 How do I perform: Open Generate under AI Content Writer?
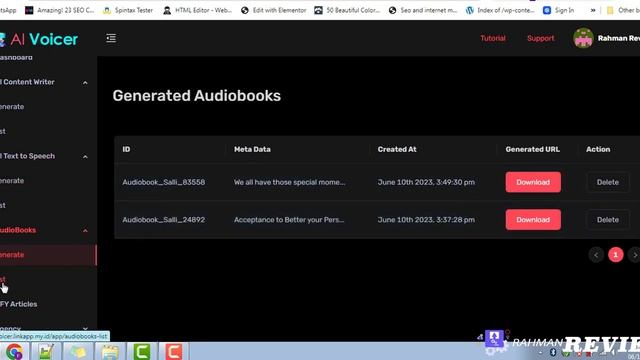point(12,107)
